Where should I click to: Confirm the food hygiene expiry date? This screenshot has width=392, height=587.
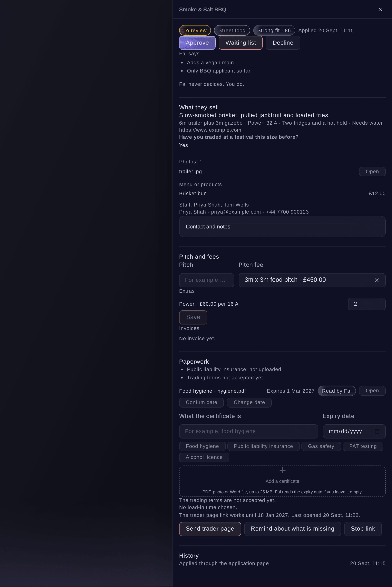coord(201,402)
